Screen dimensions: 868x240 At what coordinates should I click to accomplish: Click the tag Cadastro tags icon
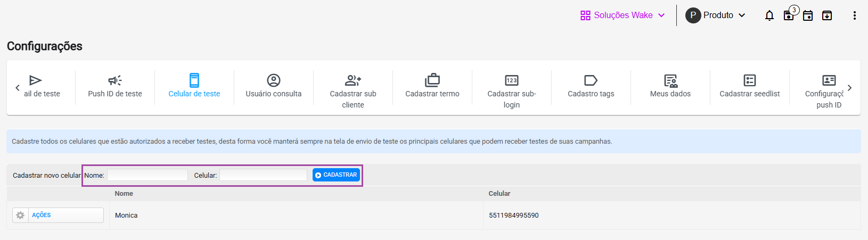(x=591, y=80)
